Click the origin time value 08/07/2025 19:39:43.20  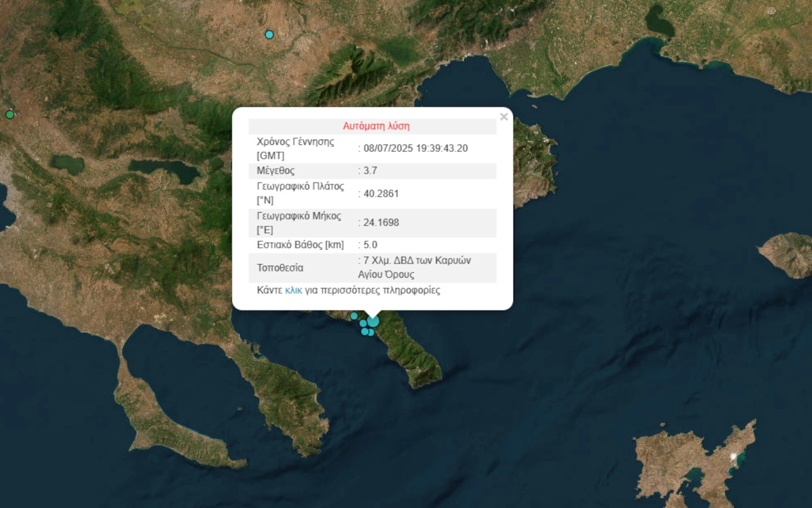(x=415, y=148)
